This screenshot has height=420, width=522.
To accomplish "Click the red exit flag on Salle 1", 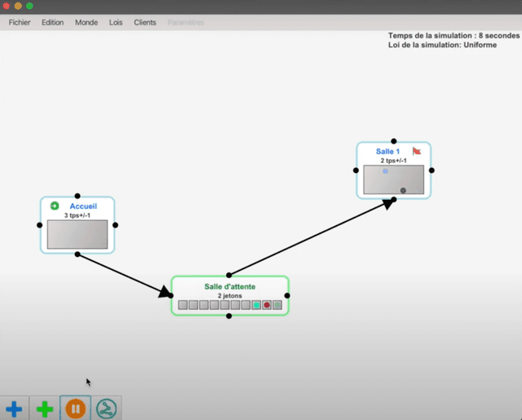I will click(x=417, y=151).
